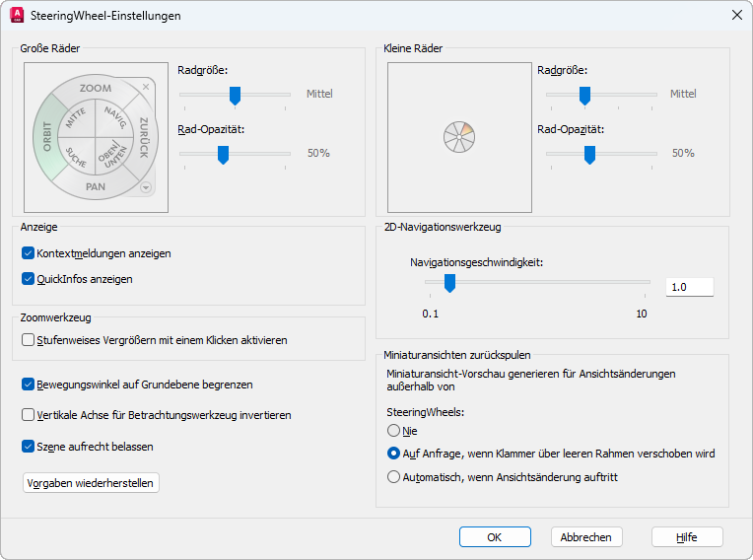Click the ORBIT wedge in wheel preview
This screenshot has height=560, width=753.
(x=46, y=137)
